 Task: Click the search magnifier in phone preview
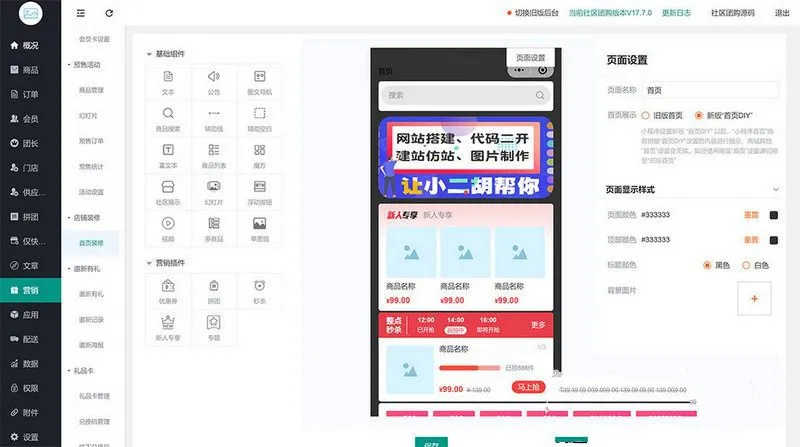(x=540, y=95)
